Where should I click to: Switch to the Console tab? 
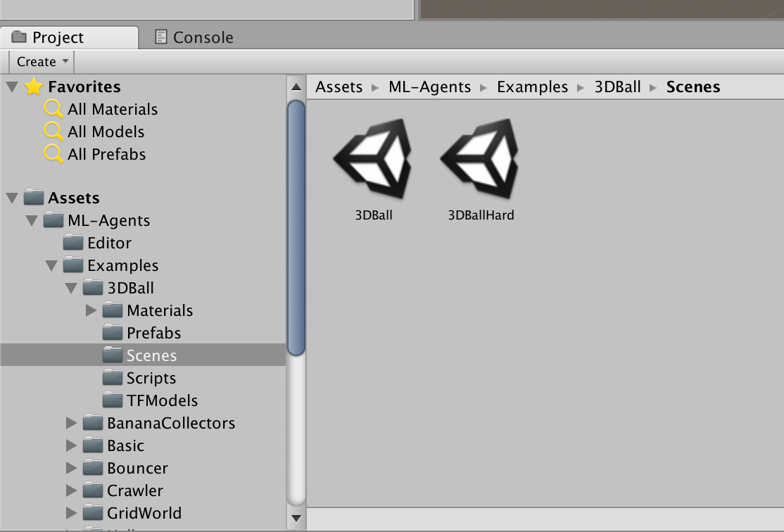click(194, 37)
